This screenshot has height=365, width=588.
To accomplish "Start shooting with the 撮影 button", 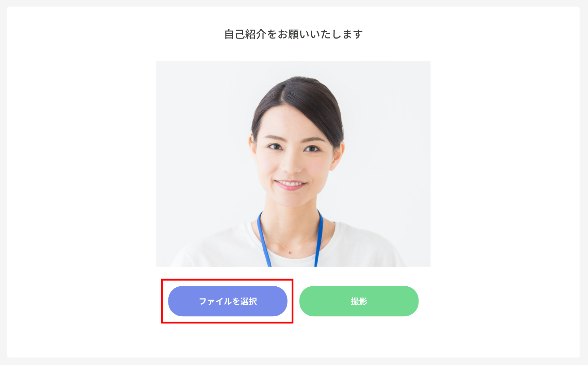I will point(359,301).
